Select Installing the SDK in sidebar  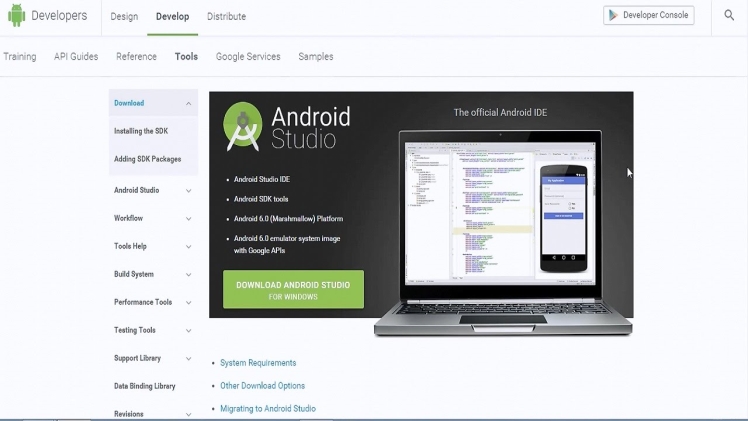pyautogui.click(x=141, y=131)
